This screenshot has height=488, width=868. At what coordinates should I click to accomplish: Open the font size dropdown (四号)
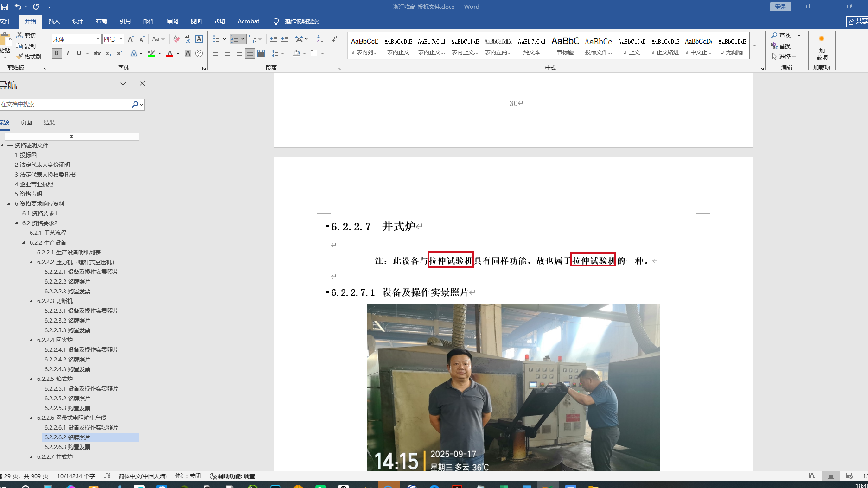click(x=121, y=39)
